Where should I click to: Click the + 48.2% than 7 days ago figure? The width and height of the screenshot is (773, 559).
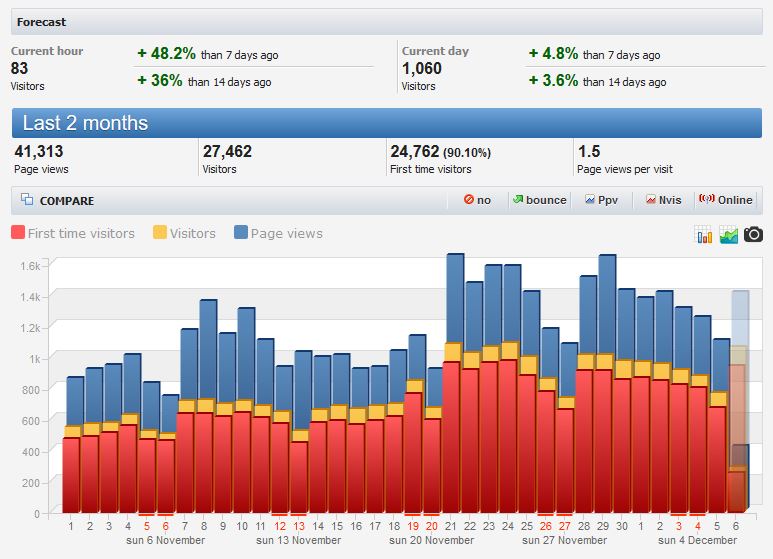coord(208,54)
